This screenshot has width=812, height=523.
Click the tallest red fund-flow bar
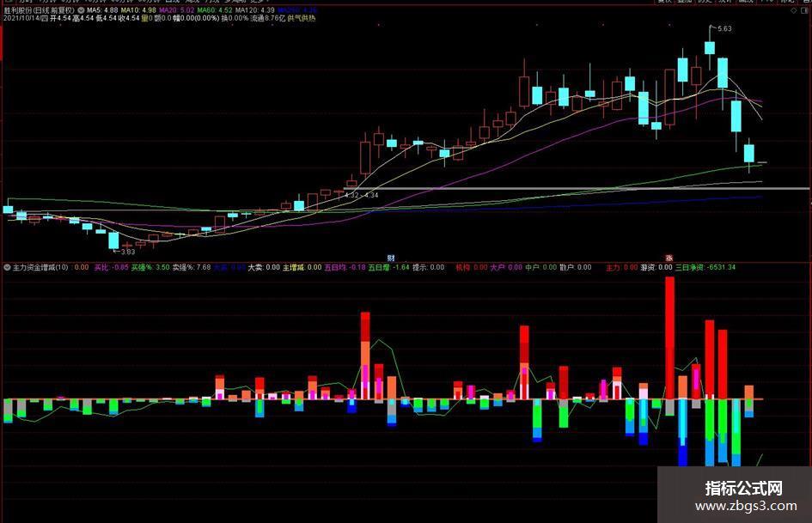point(669,338)
